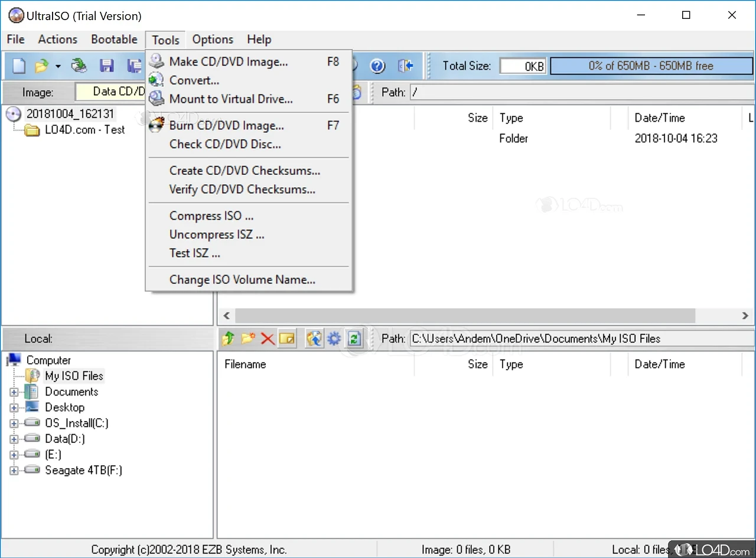
Task: Open the Options menu
Action: [x=213, y=40]
